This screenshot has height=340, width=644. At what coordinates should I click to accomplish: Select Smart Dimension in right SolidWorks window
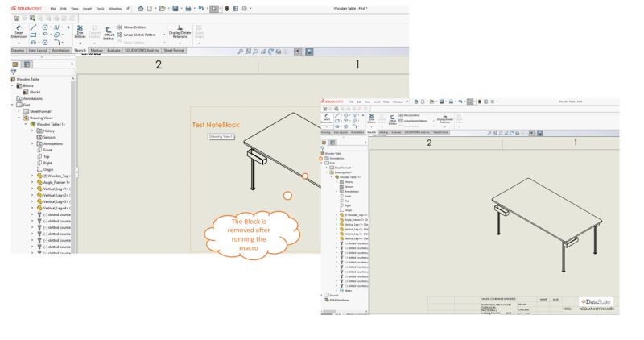(x=327, y=118)
